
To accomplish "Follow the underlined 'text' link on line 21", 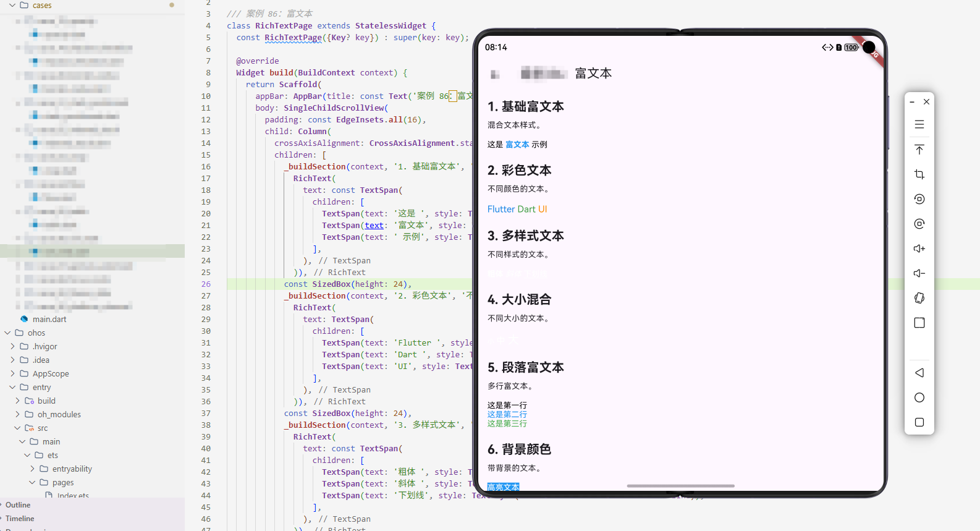I will click(x=374, y=226).
